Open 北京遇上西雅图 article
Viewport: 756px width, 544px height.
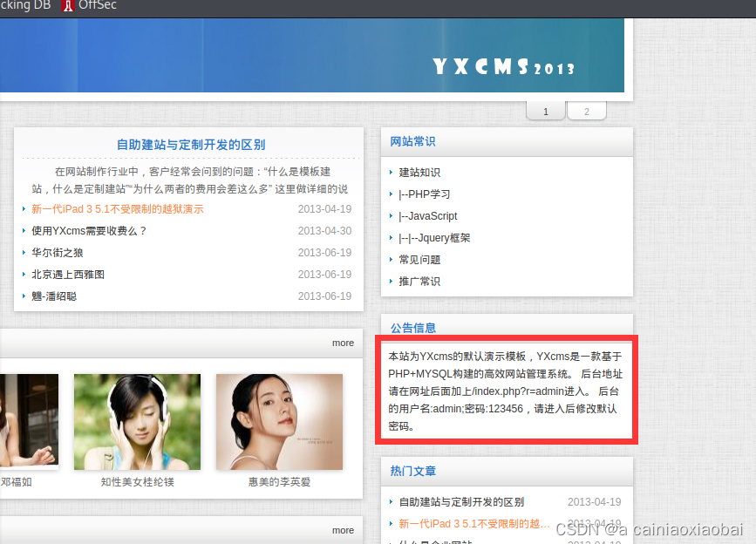pyautogui.click(x=68, y=274)
